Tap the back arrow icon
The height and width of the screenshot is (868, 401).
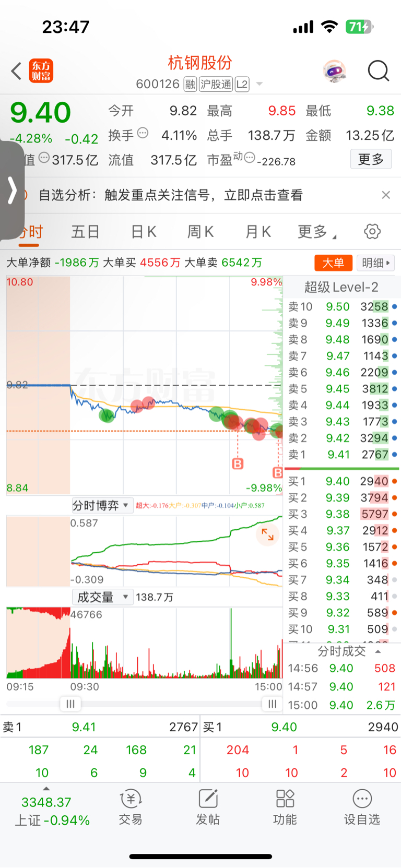(16, 70)
